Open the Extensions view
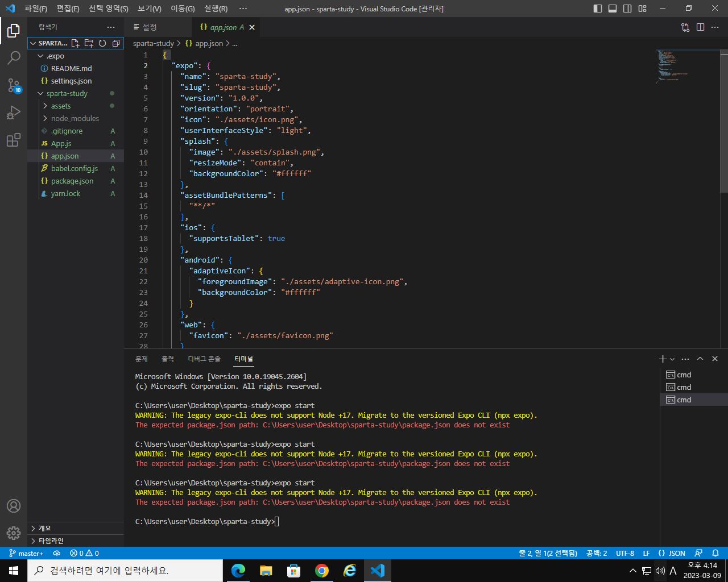The width and height of the screenshot is (728, 582). (14, 140)
